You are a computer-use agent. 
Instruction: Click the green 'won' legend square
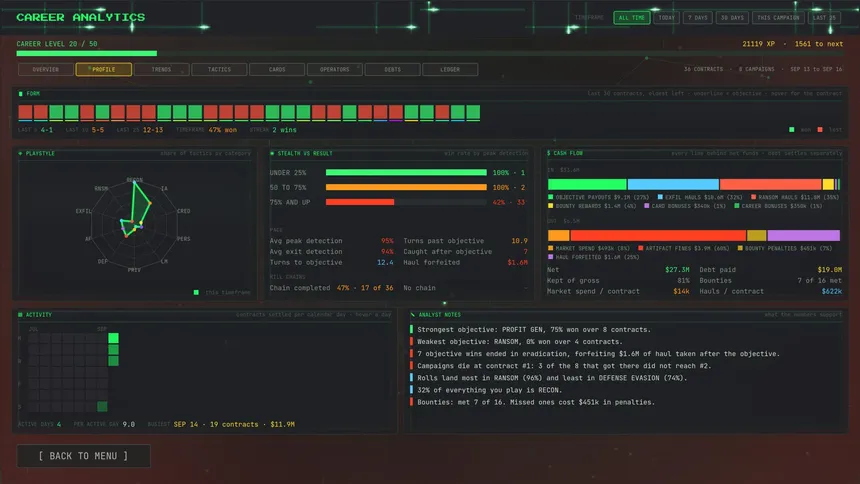(x=791, y=130)
